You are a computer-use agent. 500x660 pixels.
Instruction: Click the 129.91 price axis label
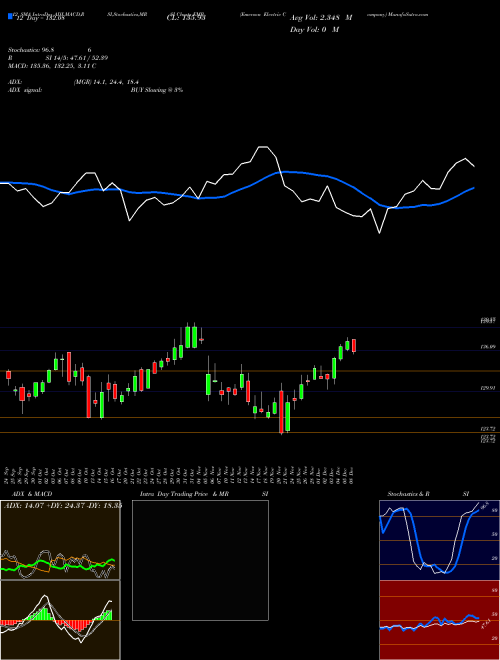pyautogui.click(x=488, y=388)
